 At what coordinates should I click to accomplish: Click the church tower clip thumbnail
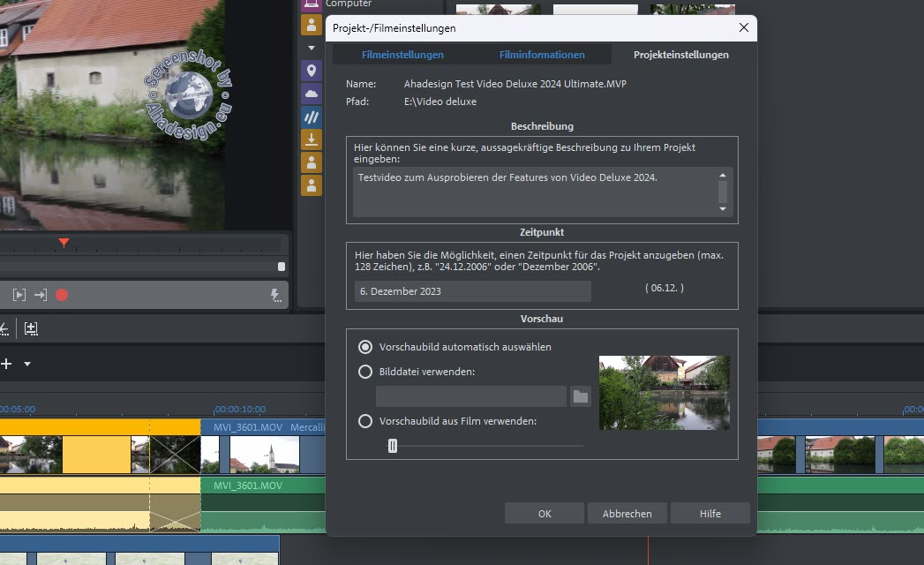coord(265,455)
